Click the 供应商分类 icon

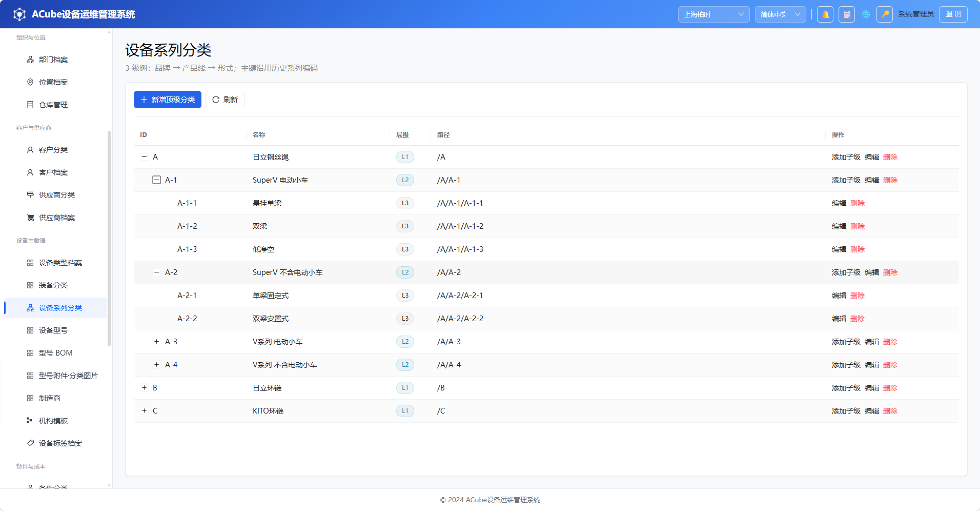pyautogui.click(x=30, y=195)
